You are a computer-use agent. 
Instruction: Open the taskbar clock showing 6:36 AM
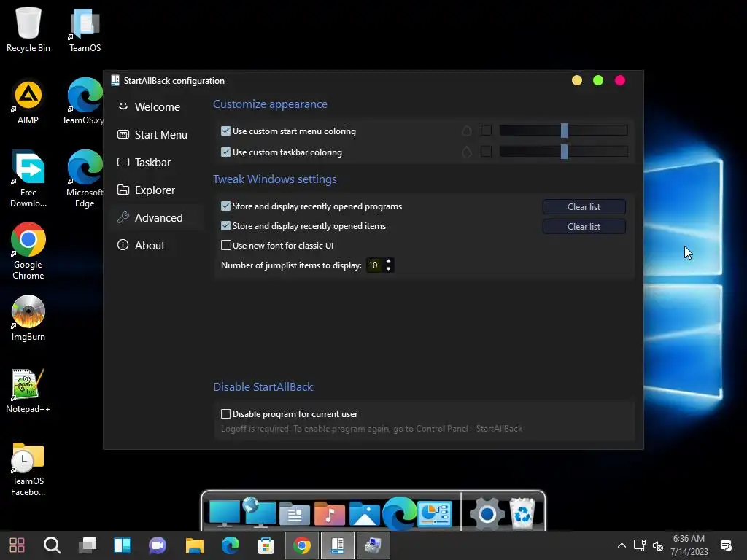689,545
